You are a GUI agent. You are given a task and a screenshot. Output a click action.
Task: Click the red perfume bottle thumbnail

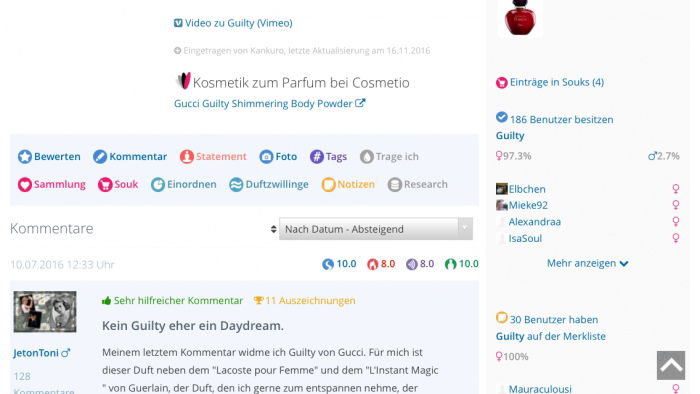[520, 18]
